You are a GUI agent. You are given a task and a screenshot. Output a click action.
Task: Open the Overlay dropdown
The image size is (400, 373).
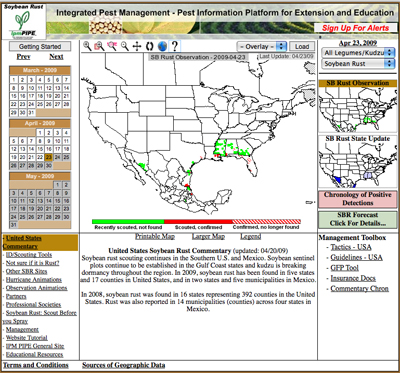[262, 46]
